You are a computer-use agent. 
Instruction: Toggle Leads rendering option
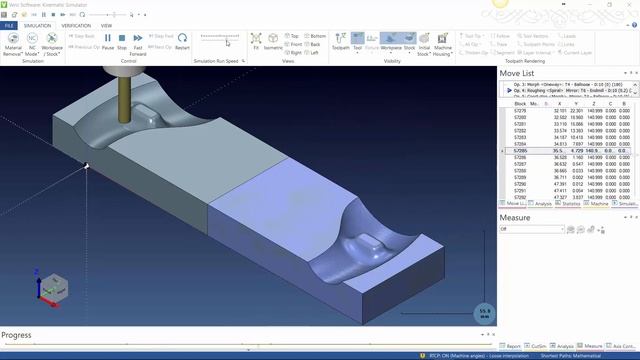tap(567, 36)
